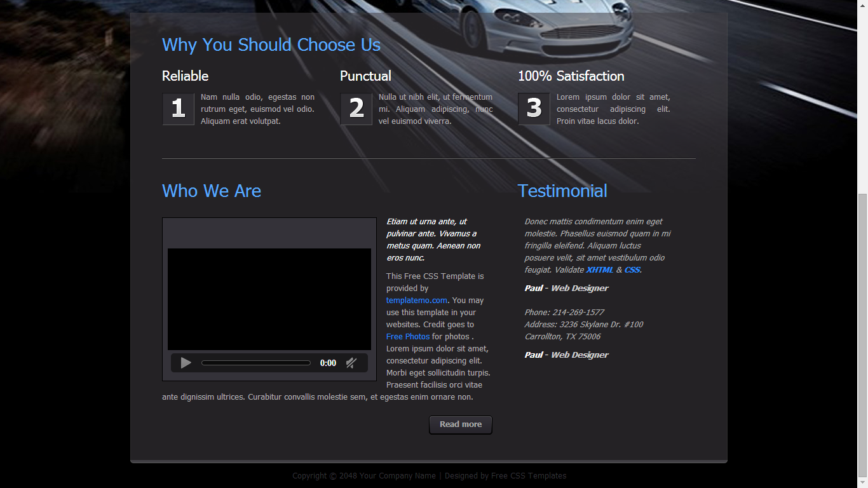Open the templatemo.com link
The height and width of the screenshot is (488, 868).
pos(416,300)
